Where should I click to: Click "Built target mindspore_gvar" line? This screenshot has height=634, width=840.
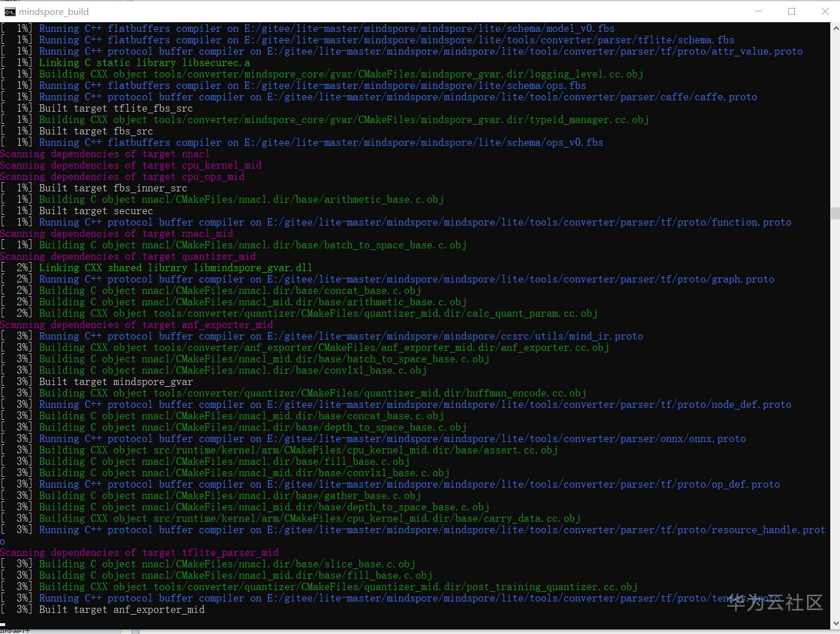(96, 382)
